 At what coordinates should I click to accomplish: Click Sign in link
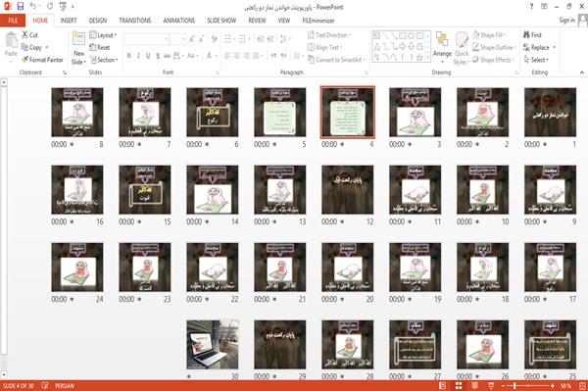(x=566, y=21)
